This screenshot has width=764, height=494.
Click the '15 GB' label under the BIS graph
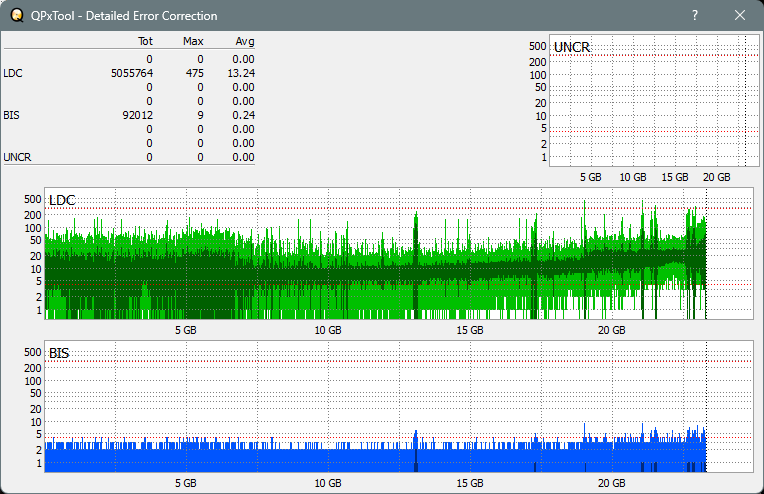coord(469,483)
